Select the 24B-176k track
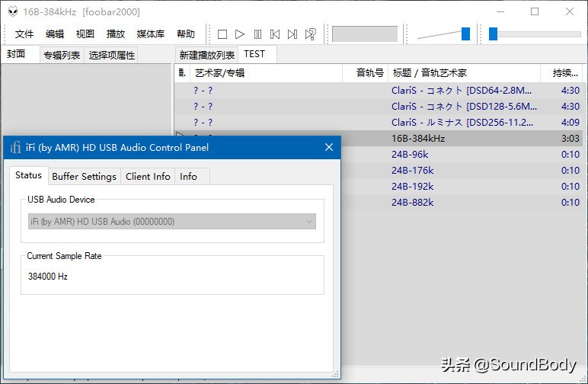 coord(462,171)
